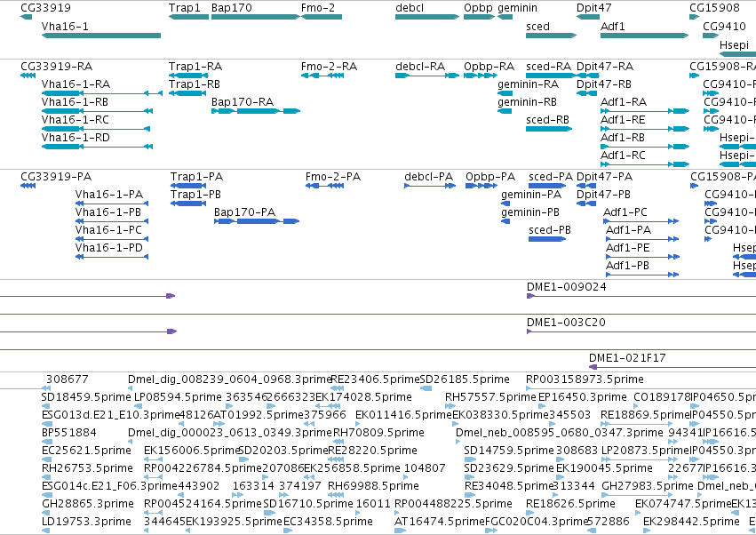756x535 pixels.
Task: Select transcript Vha16-1-RD
Action: tap(97, 147)
